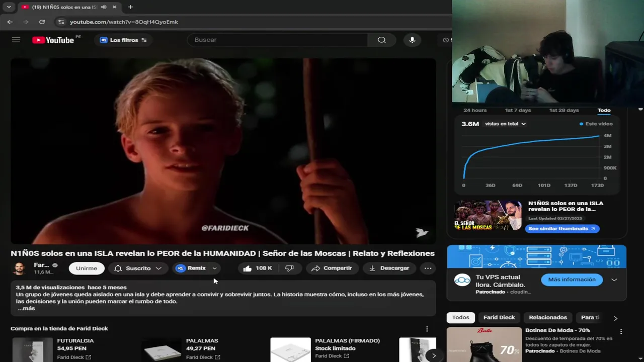The image size is (644, 362).
Task: Open Farid Dieck channel avatar
Action: point(20,268)
